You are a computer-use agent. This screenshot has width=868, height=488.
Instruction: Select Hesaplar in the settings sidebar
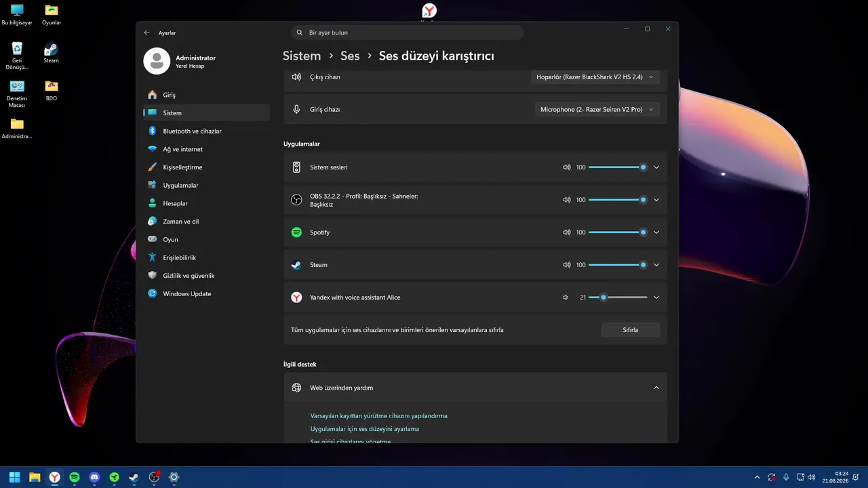click(x=207, y=203)
